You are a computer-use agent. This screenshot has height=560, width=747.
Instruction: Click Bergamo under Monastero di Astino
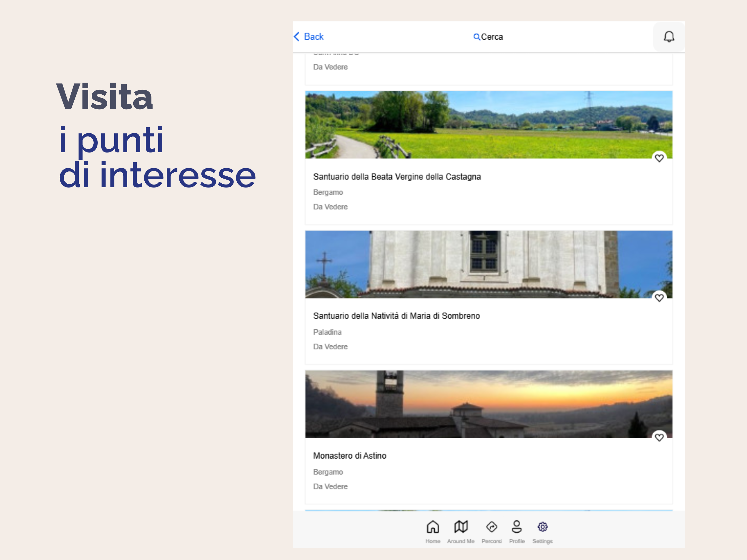(328, 472)
